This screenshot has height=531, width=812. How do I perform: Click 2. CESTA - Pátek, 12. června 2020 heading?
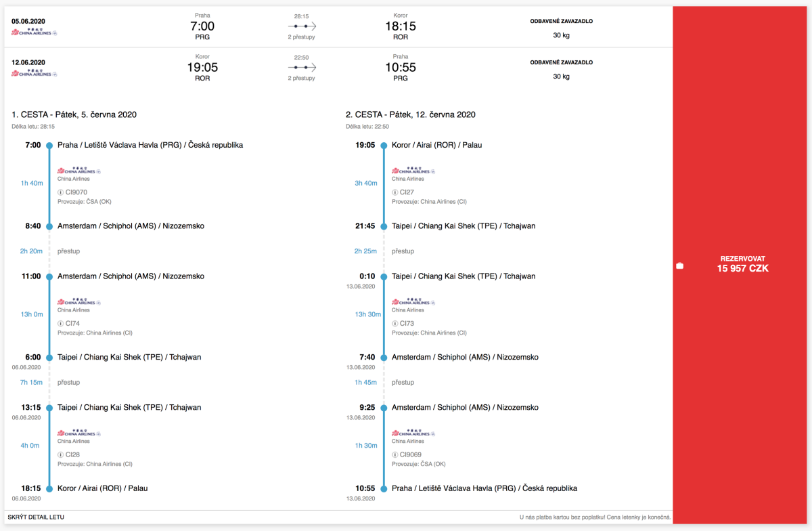410,114
